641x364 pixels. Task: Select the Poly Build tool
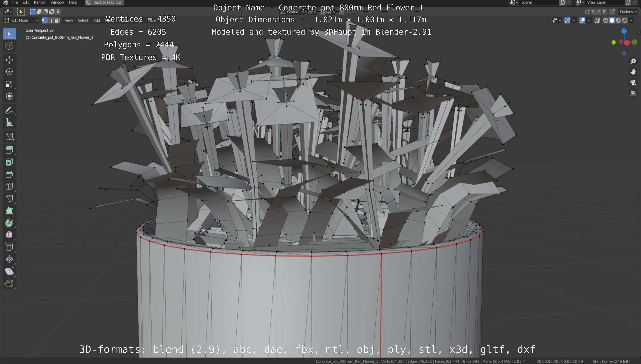[10, 211]
